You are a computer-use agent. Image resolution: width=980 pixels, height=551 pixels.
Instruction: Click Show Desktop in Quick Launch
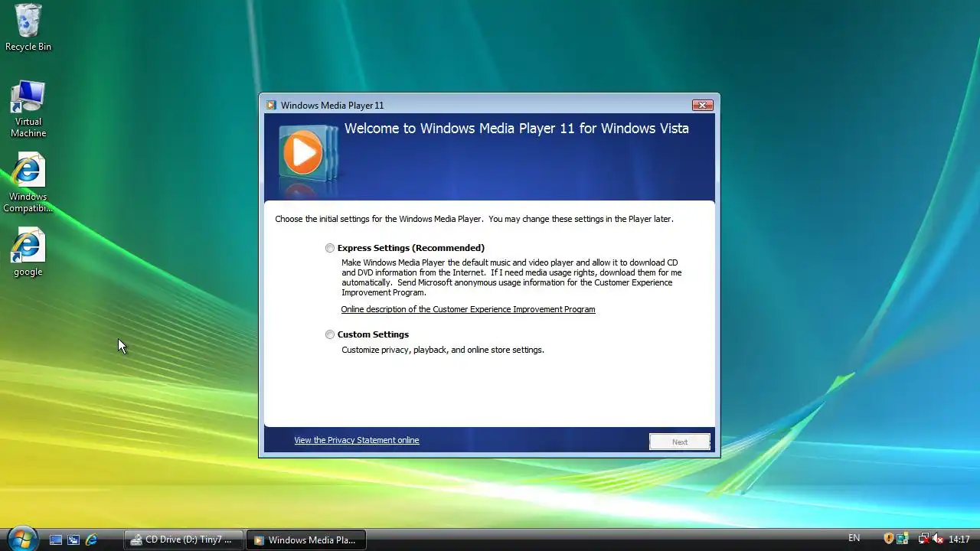point(56,540)
